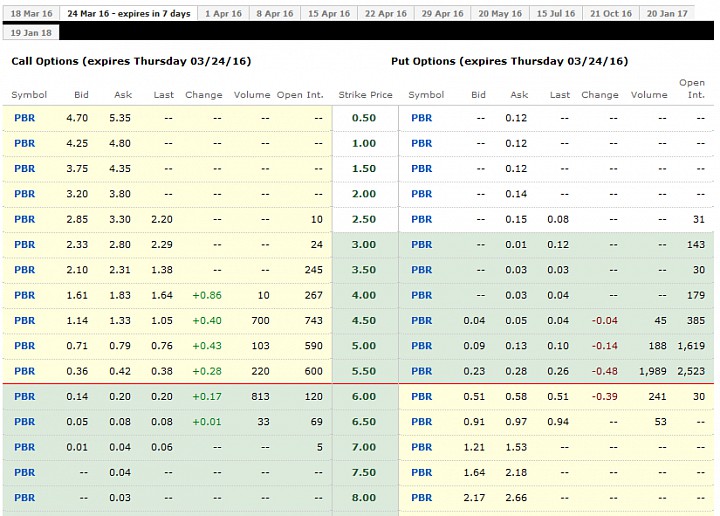Click the Strike Price column header
This screenshot has height=516, width=720.
[x=366, y=95]
